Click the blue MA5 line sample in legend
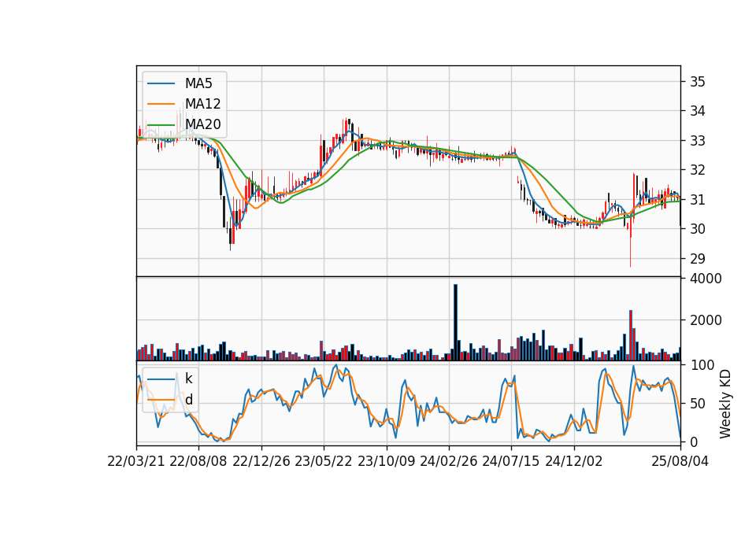Screen dimensions: 756x543 click(161, 83)
